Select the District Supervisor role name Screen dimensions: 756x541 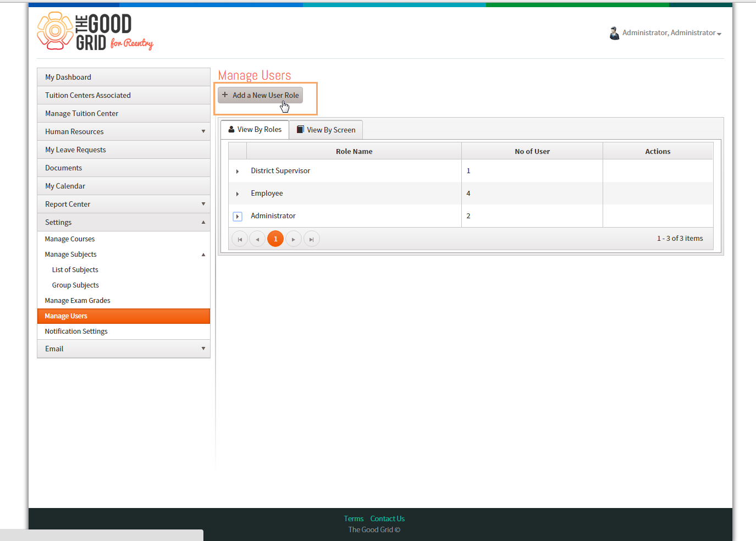click(280, 171)
